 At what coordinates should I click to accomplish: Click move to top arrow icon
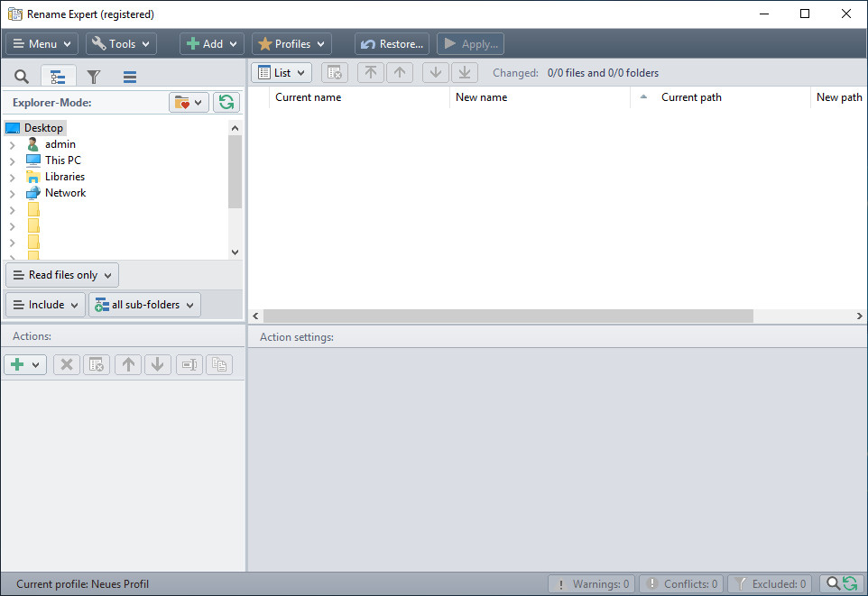tap(370, 73)
